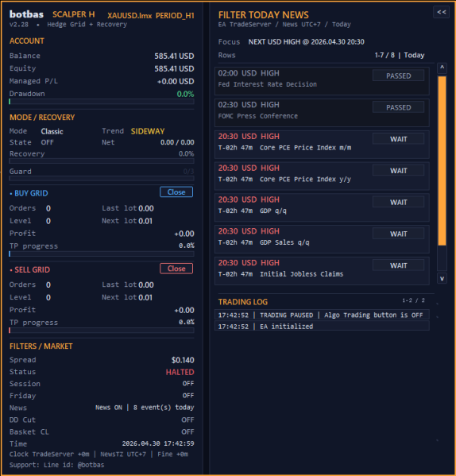Close the BUY GRID positions
Screen dimensions: 456x476
pos(176,192)
